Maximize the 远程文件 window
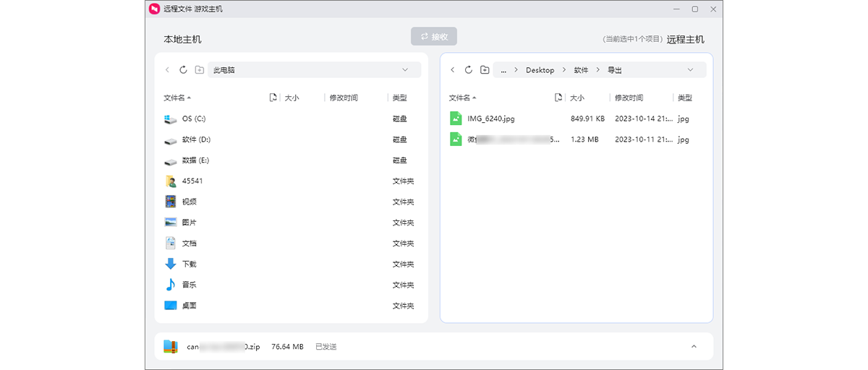868x370 pixels. coord(695,9)
